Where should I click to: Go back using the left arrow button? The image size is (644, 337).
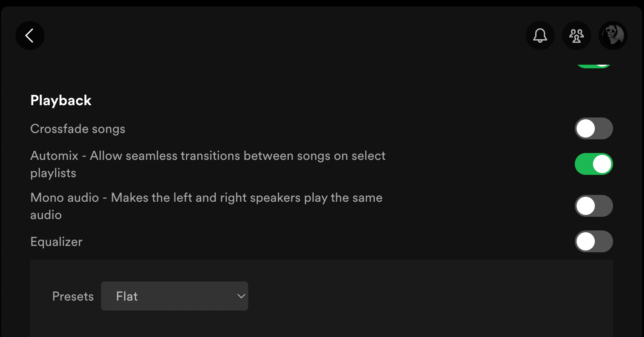[x=30, y=36]
